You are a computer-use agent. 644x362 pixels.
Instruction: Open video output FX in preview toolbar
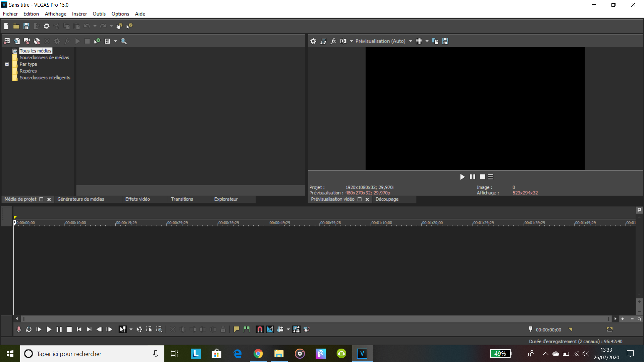tap(333, 41)
